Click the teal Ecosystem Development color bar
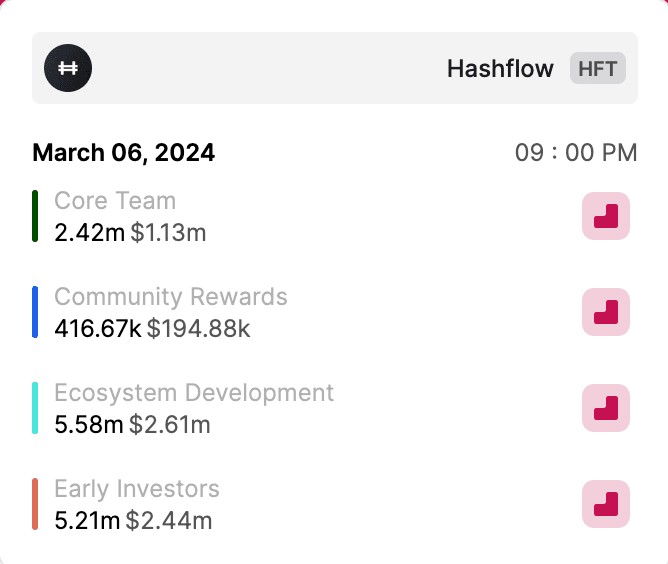 35,408
